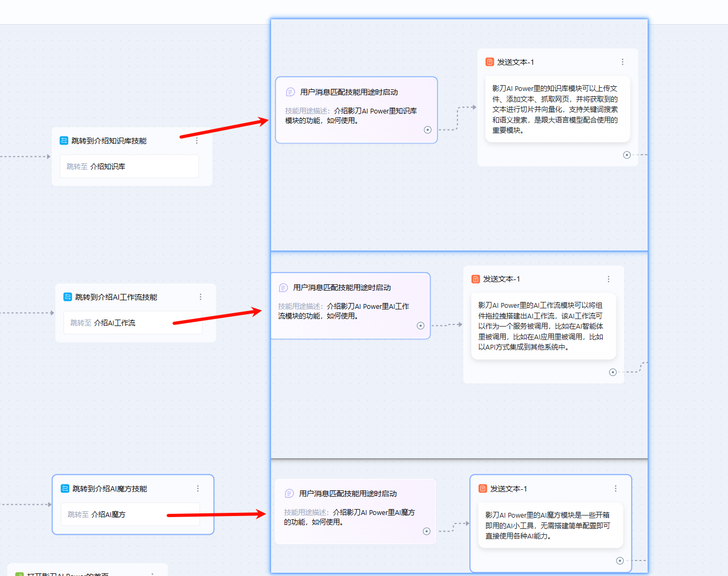Click output port of 知识库 trigger node
Screen dimensions: 728x576
coord(427,130)
